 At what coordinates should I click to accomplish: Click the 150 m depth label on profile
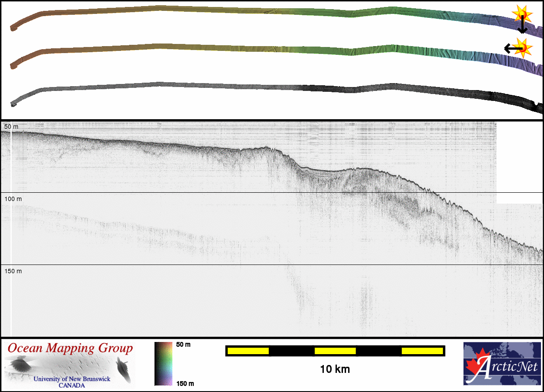(x=13, y=271)
